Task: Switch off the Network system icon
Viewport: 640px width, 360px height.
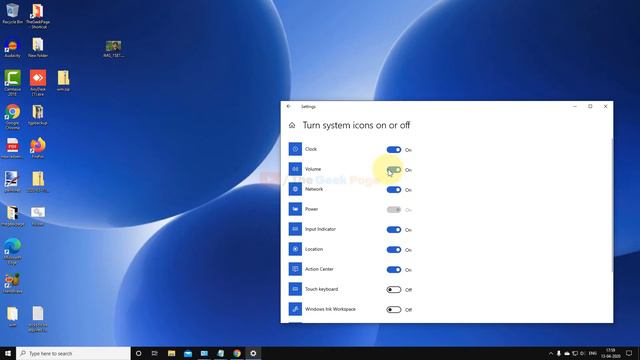Action: [394, 190]
